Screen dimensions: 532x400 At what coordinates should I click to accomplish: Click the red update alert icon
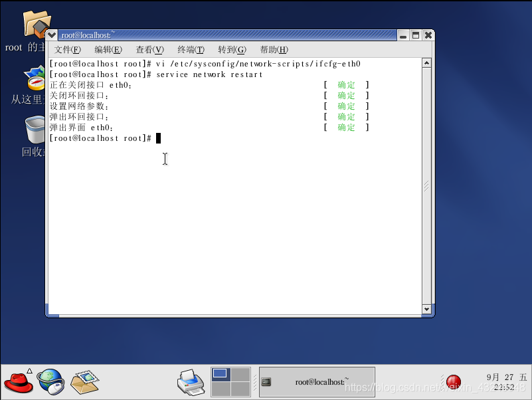[x=453, y=381]
